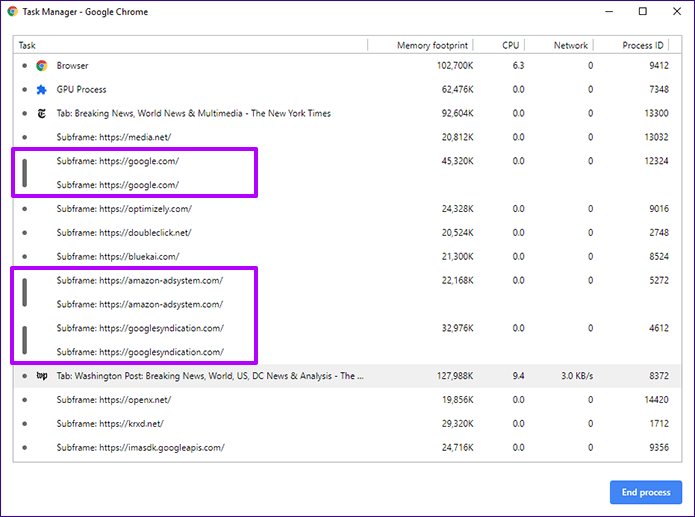Select the GPU Process row
This screenshot has width=695, height=517.
pyautogui.click(x=348, y=90)
